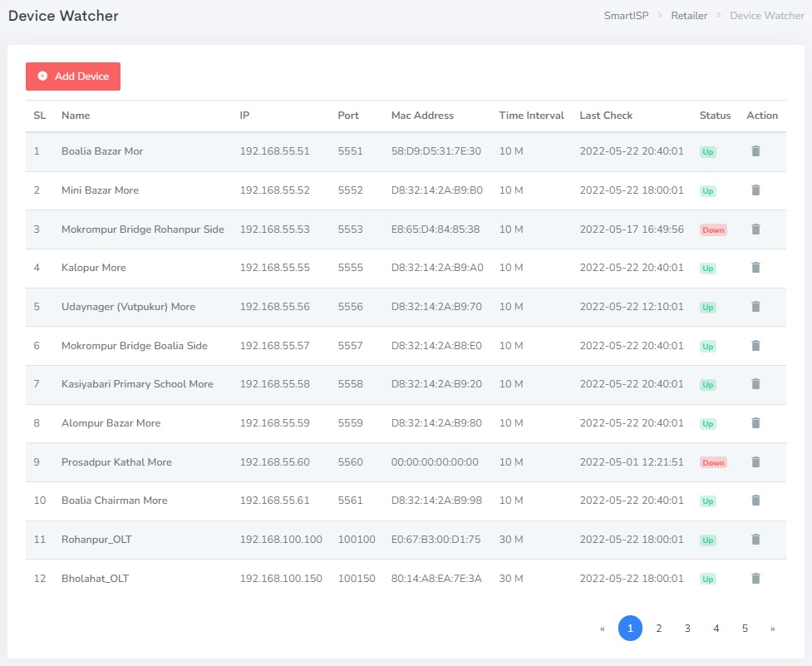The width and height of the screenshot is (812, 666).
Task: Remove Mokrompur Bridge Rohanpur Side device
Action: pos(755,229)
